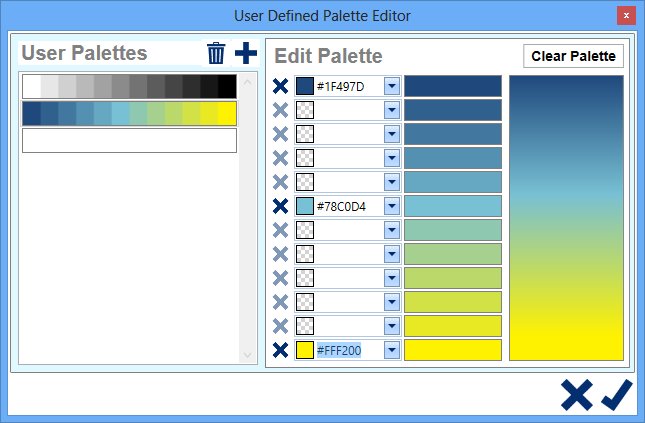
Task: Click the dark blue #1F497D color swatch
Action: pos(305,87)
